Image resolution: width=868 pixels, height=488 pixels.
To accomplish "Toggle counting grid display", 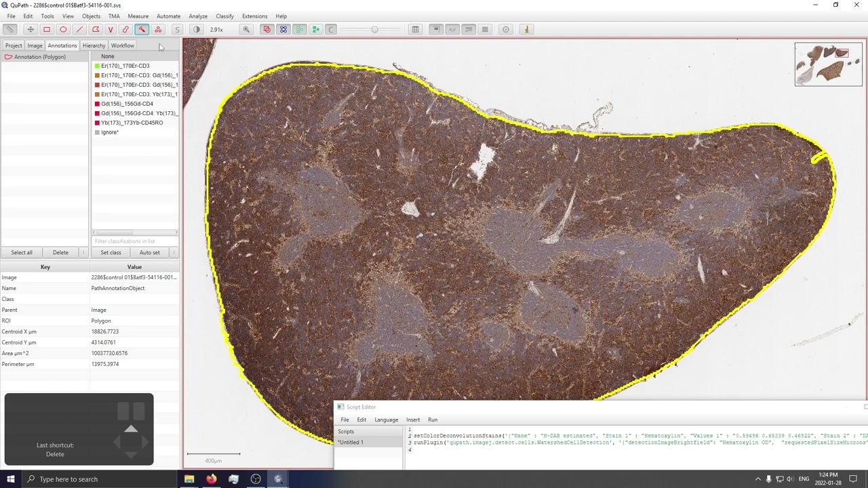I will [x=485, y=29].
